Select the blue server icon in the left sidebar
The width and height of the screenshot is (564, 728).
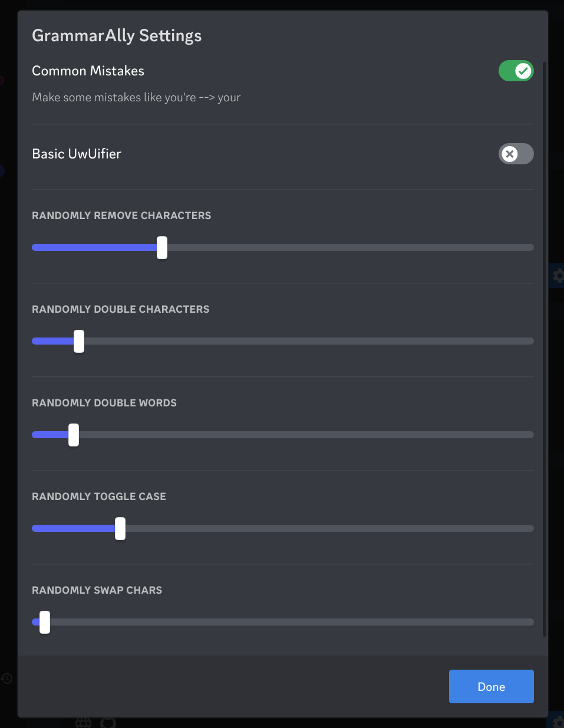[2, 170]
